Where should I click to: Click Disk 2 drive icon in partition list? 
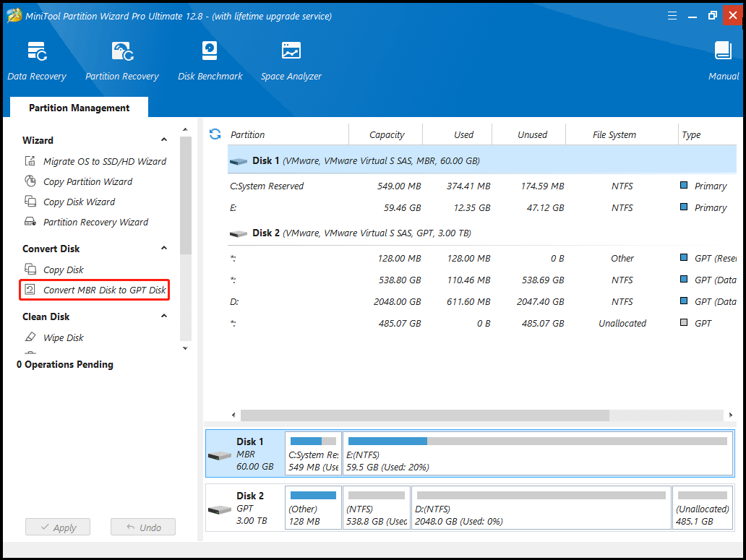[x=238, y=234]
